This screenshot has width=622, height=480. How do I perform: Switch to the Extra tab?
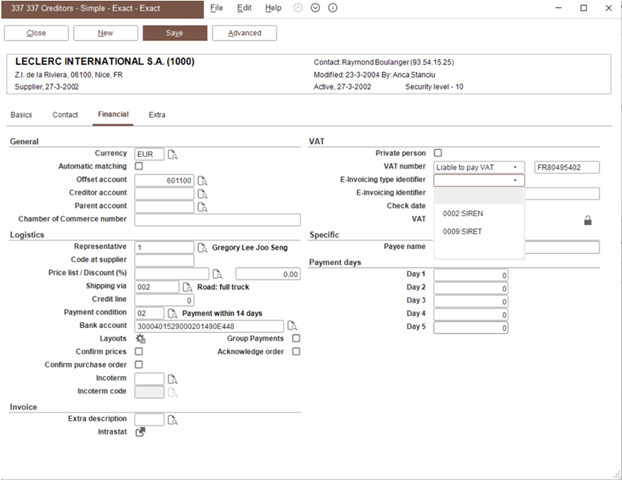click(157, 115)
